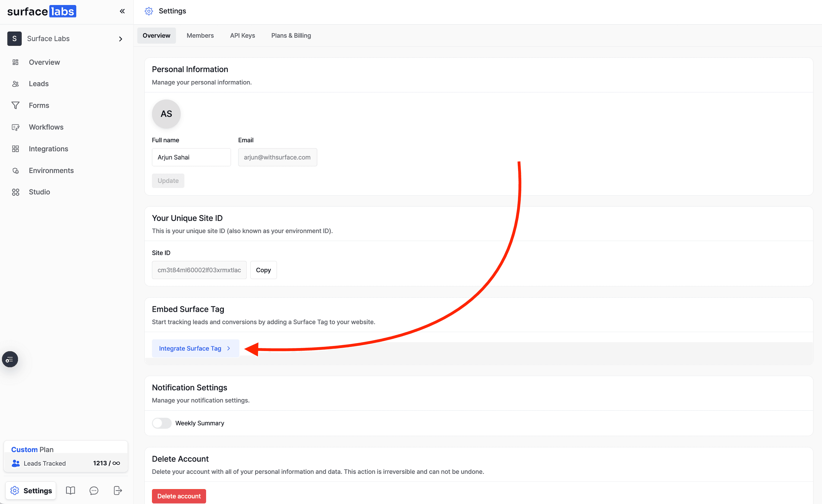Open documentation book icon
The height and width of the screenshot is (504, 822).
[70, 490]
